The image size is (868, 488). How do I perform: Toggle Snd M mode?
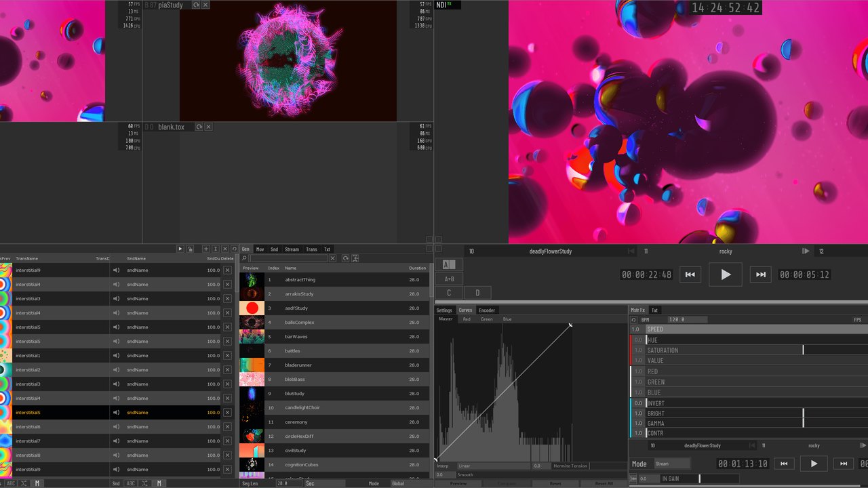click(160, 483)
